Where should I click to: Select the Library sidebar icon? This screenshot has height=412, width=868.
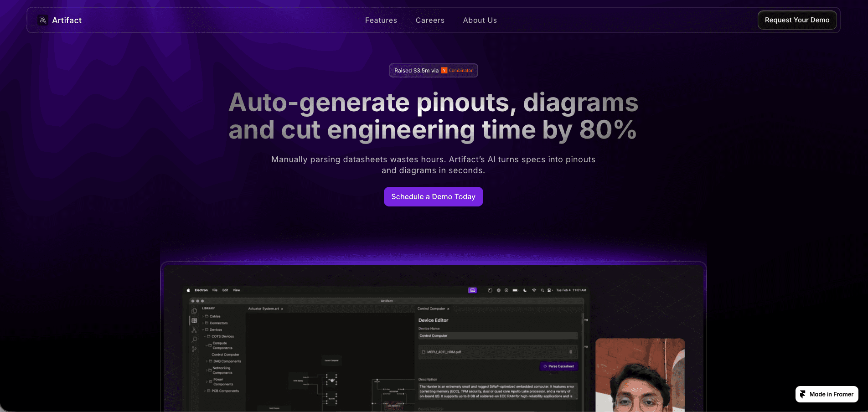pyautogui.click(x=194, y=320)
